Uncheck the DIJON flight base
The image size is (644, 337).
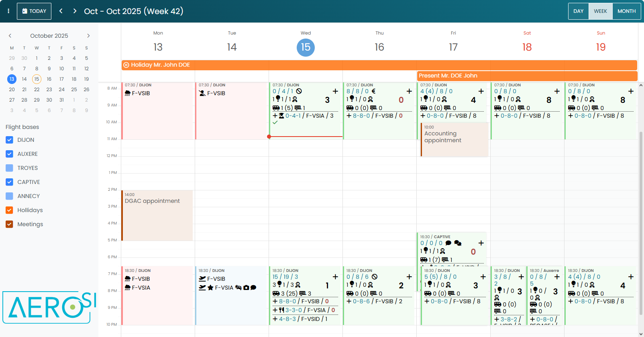click(10, 140)
